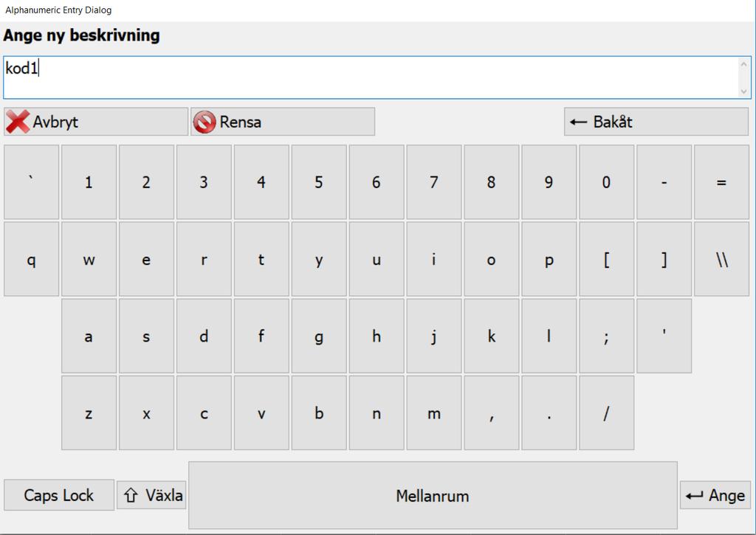Tap the letter m key
Screen dimensions: 756x535
tap(433, 413)
